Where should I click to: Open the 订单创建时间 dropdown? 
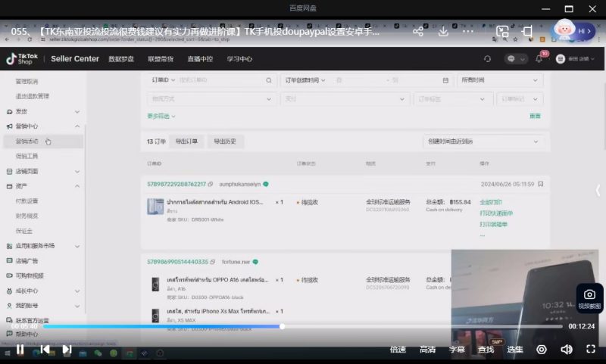click(305, 80)
